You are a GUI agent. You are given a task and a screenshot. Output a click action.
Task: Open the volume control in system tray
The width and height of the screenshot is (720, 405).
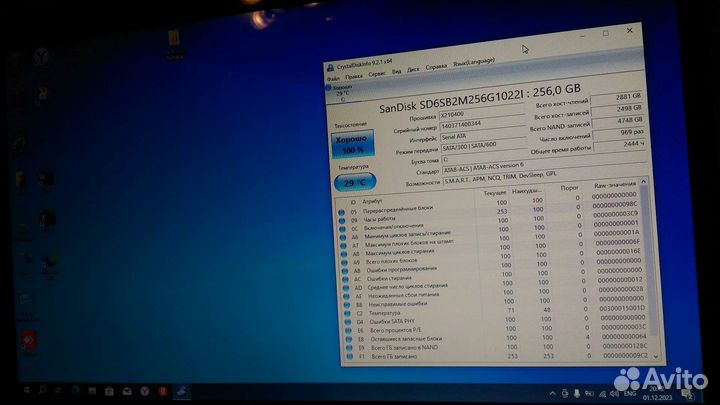click(x=614, y=394)
